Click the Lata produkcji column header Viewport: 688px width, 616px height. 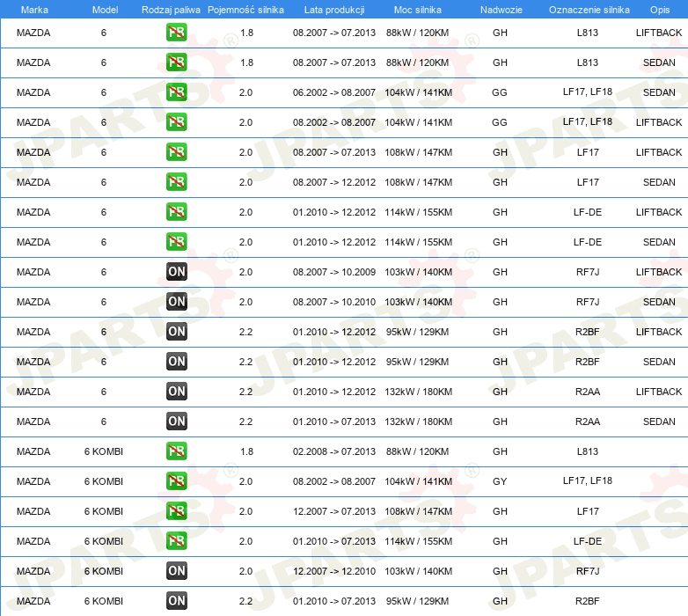(334, 10)
